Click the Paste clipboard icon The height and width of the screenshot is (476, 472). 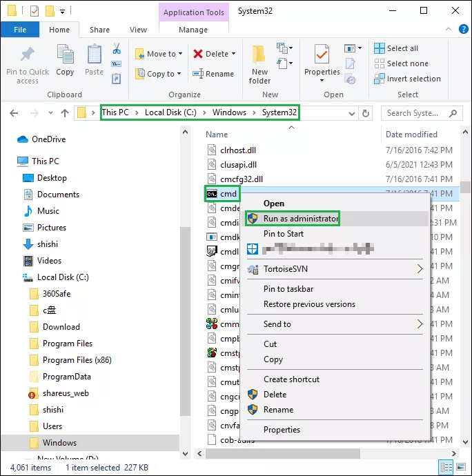94,54
